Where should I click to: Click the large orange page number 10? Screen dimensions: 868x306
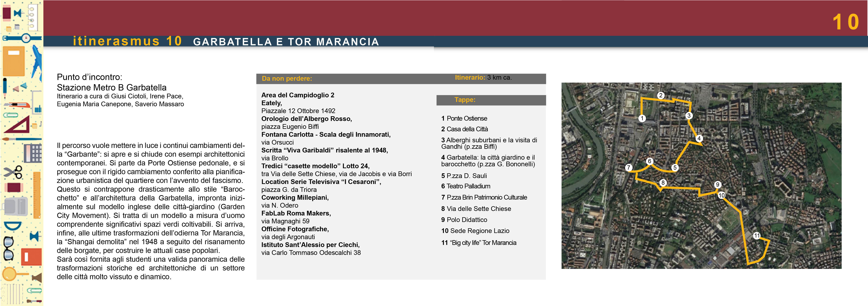[845, 22]
